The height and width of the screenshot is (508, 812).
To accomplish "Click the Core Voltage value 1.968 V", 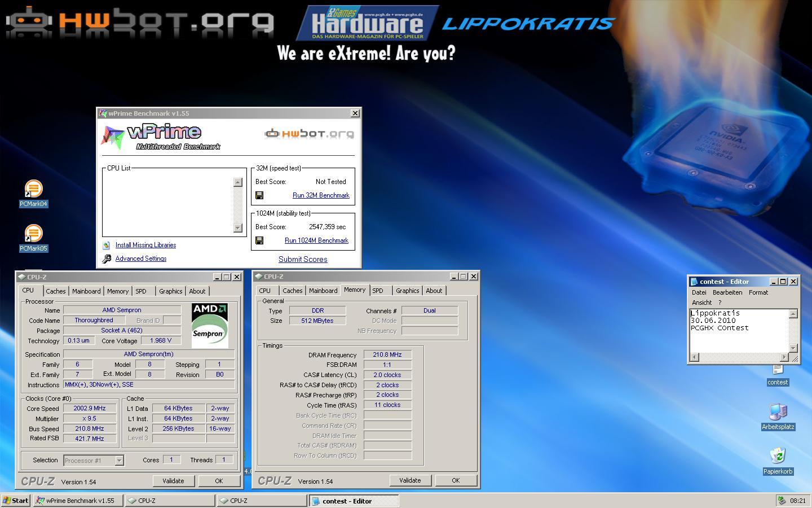I will [x=161, y=340].
